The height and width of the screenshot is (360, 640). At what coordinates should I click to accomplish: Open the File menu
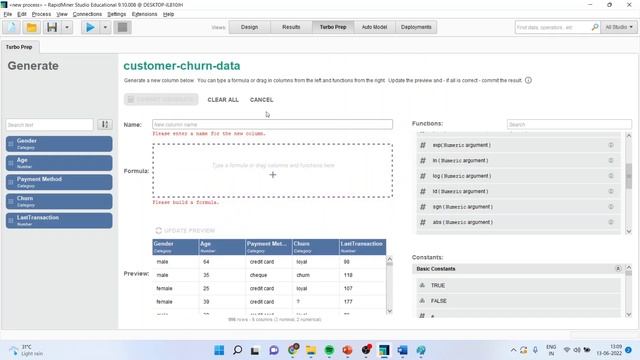8,14
